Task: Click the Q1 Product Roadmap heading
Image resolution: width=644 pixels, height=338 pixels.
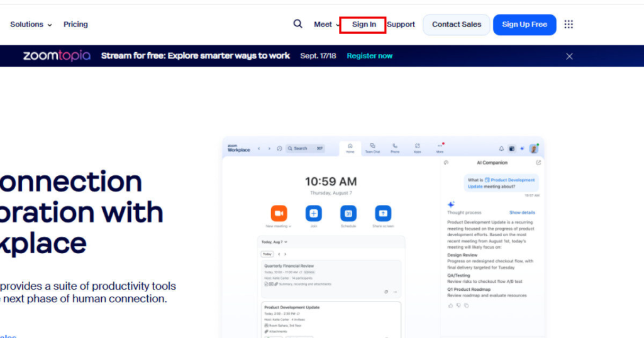Action: click(469, 289)
